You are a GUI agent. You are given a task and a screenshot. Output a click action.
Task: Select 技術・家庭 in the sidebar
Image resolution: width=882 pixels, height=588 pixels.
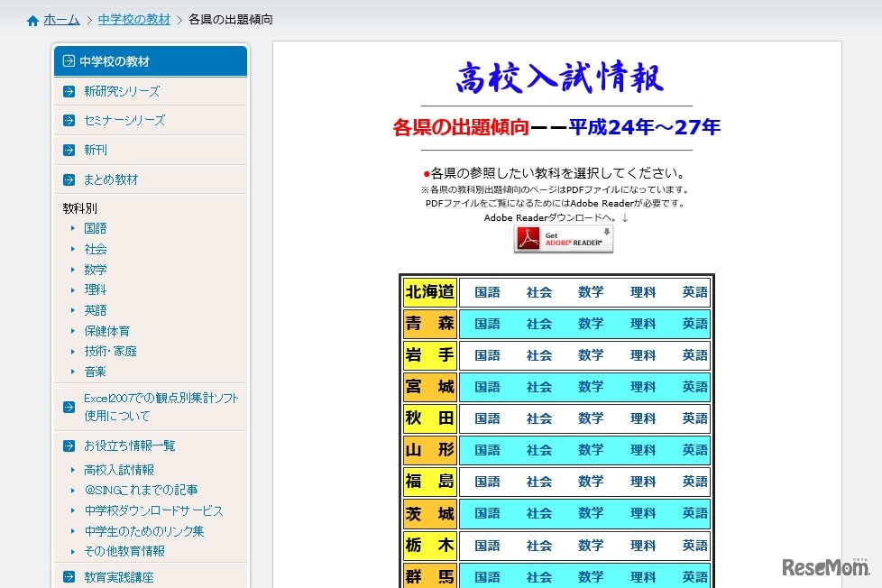[110, 351]
